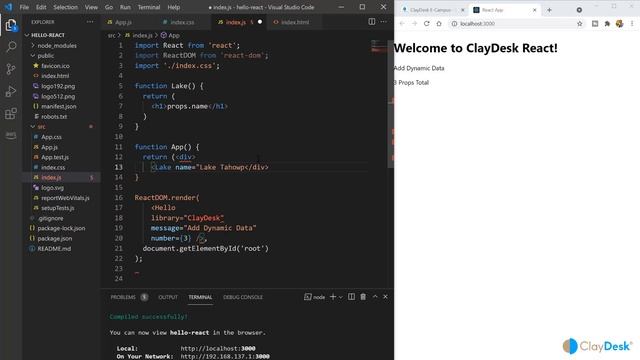Open setupTests.js in the explorer
The height and width of the screenshot is (360, 640).
point(58,208)
